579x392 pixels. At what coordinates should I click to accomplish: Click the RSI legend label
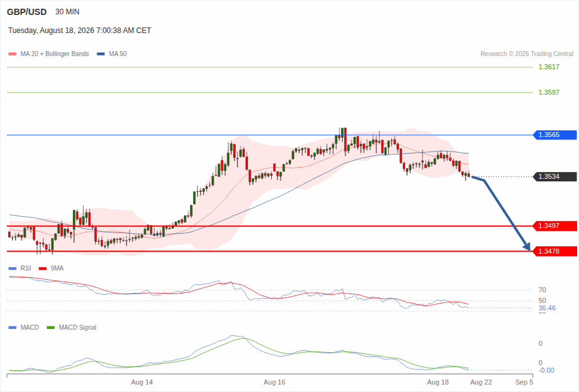(x=26, y=269)
